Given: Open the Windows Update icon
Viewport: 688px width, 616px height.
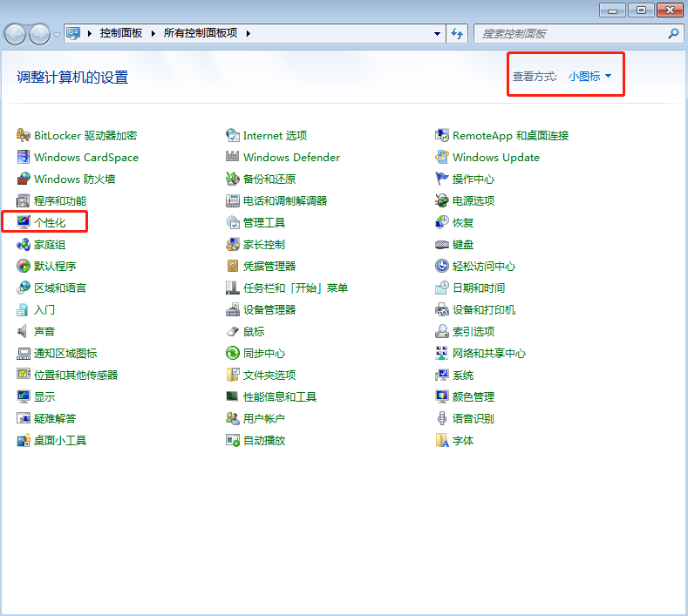Looking at the screenshot, I should pos(442,158).
